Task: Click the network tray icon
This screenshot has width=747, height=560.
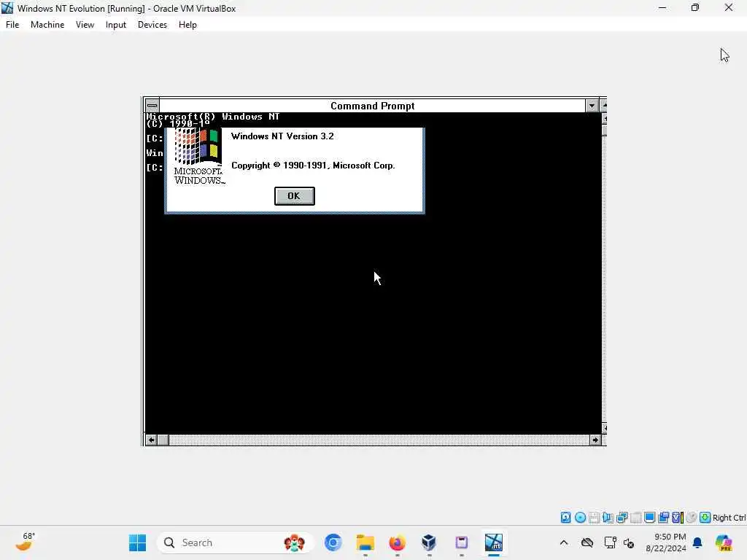Action: click(x=611, y=542)
